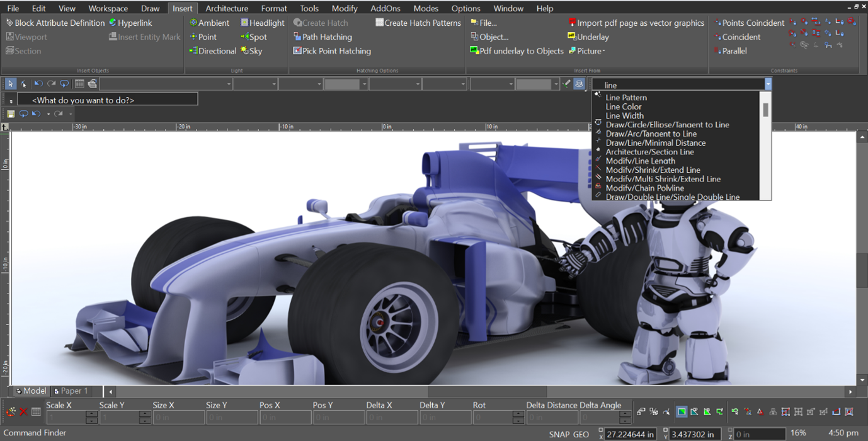Open the selection info table icon
The image size is (868, 441).
click(79, 84)
